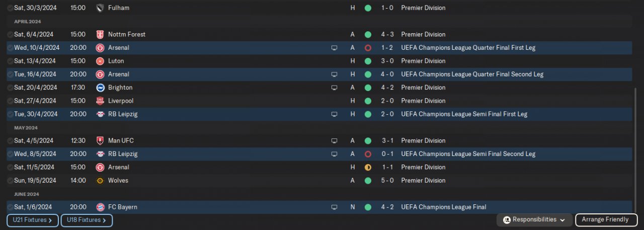Click the Nottm Forest club badge
644x230 pixels.
pos(100,35)
